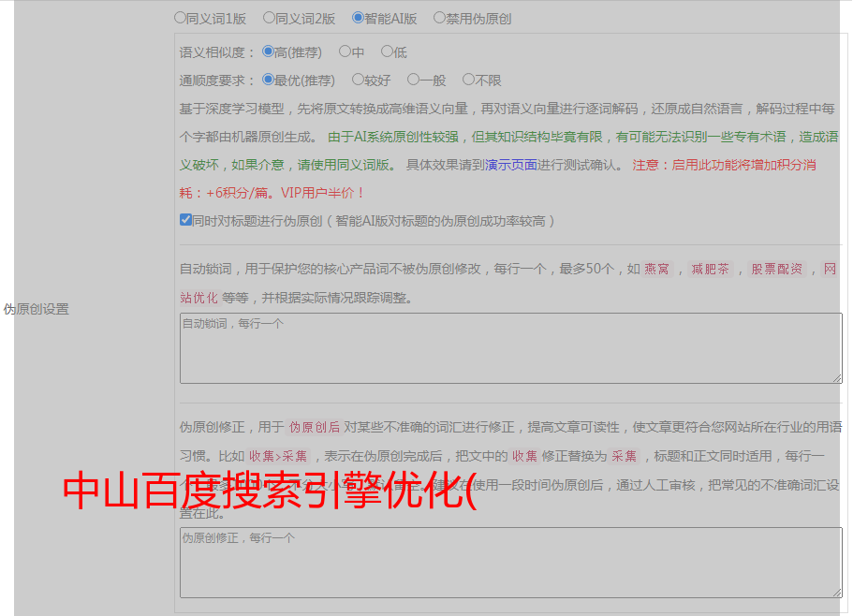
Task: Set 通顺度要求 to 最优(推荐)
Action: [268, 80]
